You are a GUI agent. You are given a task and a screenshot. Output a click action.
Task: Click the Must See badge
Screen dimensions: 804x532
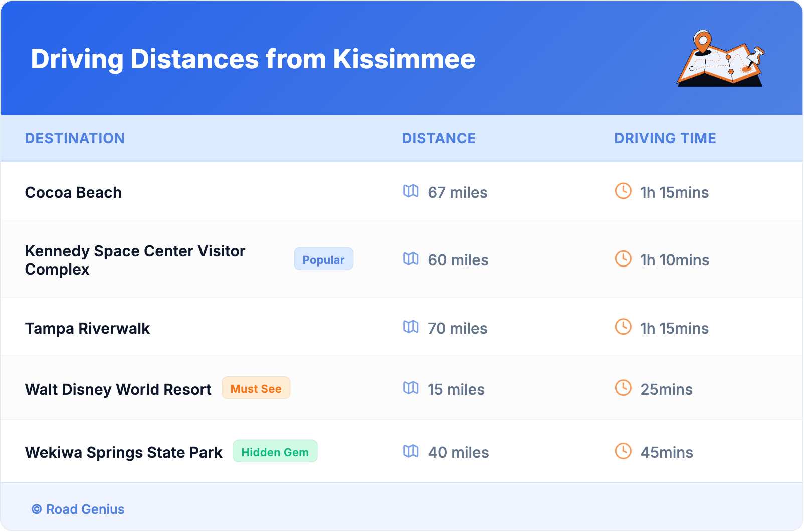[x=256, y=388]
